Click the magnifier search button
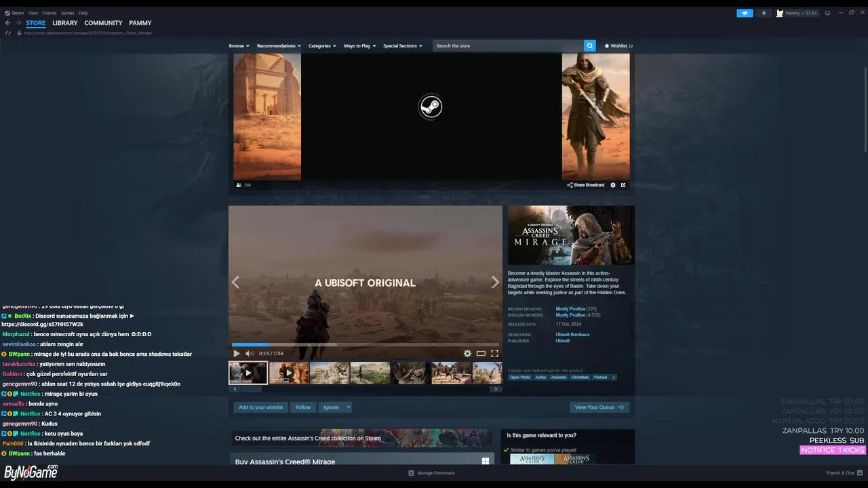Screen dimensions: 868x488 click(590, 45)
